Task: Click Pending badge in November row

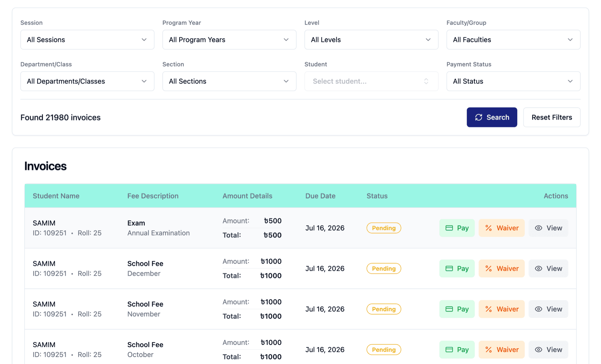Action: point(384,309)
